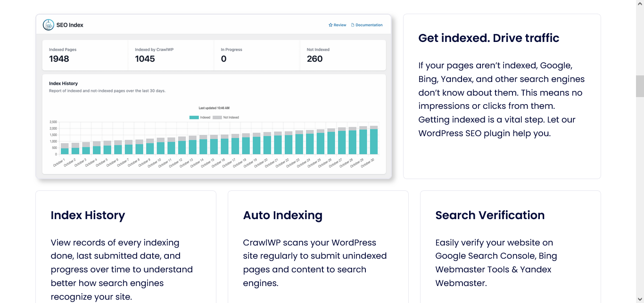The image size is (644, 303).
Task: Click the Search Verification feature card heading
Action: (490, 215)
